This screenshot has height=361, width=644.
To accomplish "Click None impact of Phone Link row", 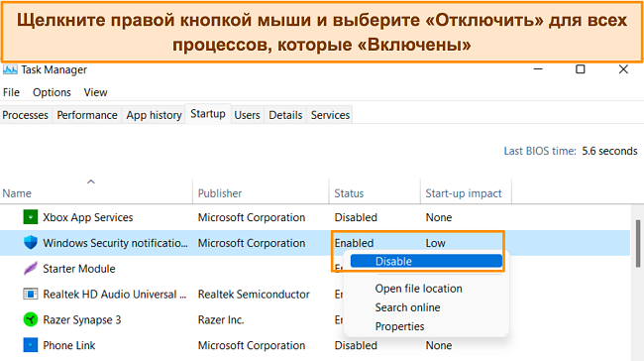I will coord(439,345).
